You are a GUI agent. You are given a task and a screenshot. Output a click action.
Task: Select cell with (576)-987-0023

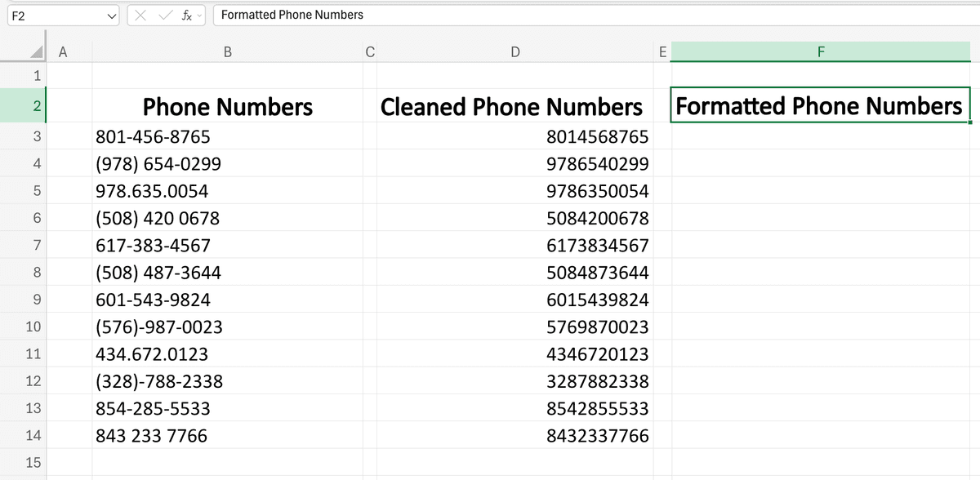227,327
